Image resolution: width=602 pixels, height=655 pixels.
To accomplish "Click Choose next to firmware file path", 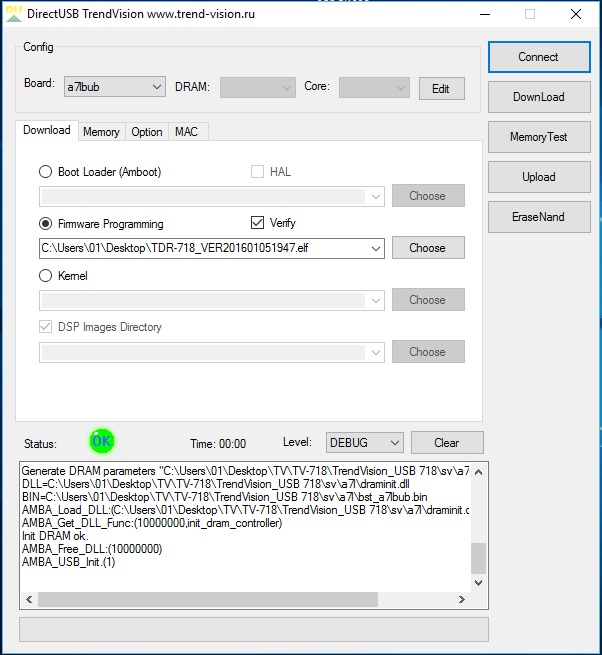I will 427,248.
